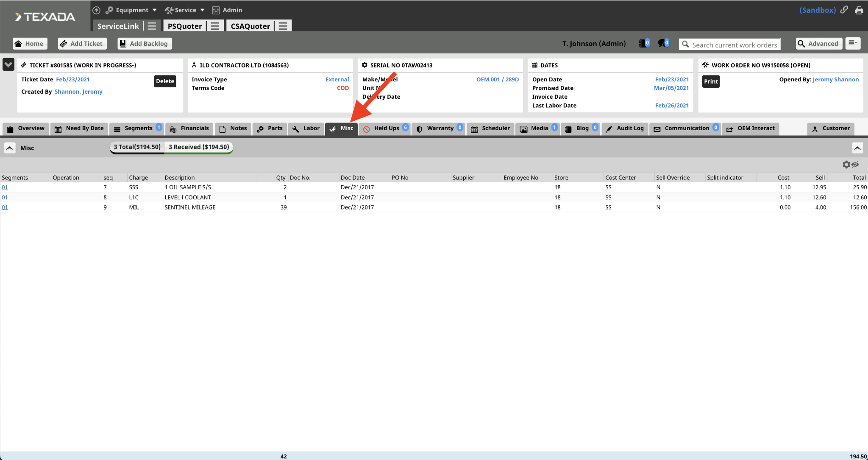Filter by 3 Received ($194.50)
Viewport: 868px width, 460px height.
(x=199, y=147)
